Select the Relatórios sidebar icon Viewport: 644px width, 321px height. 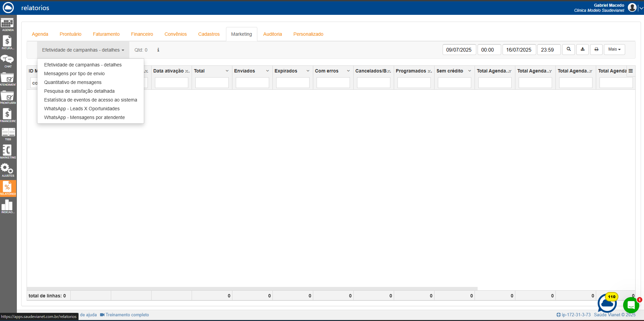pyautogui.click(x=8, y=188)
